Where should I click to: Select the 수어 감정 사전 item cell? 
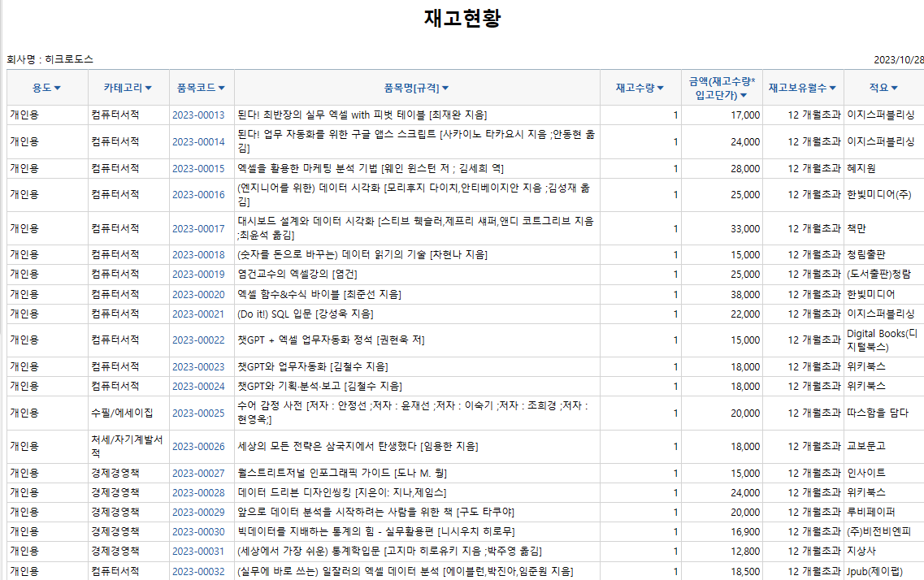[x=417, y=413]
